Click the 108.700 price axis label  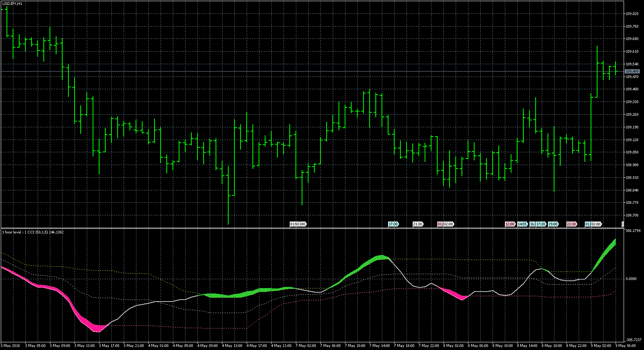[x=632, y=215]
